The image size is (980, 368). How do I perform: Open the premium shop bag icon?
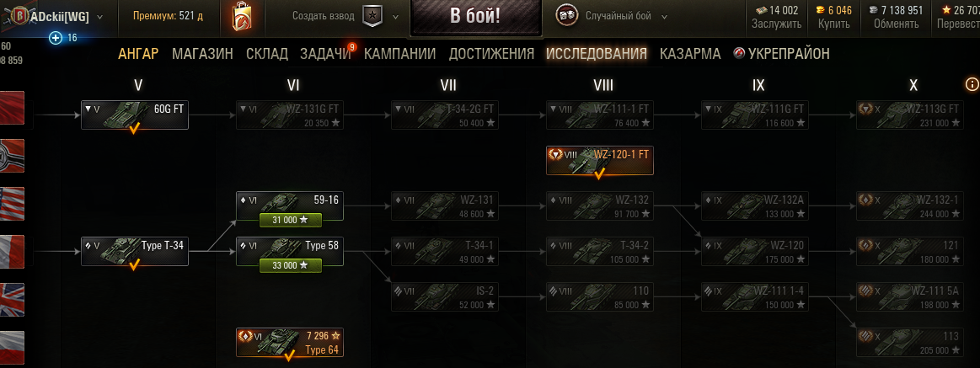[242, 18]
